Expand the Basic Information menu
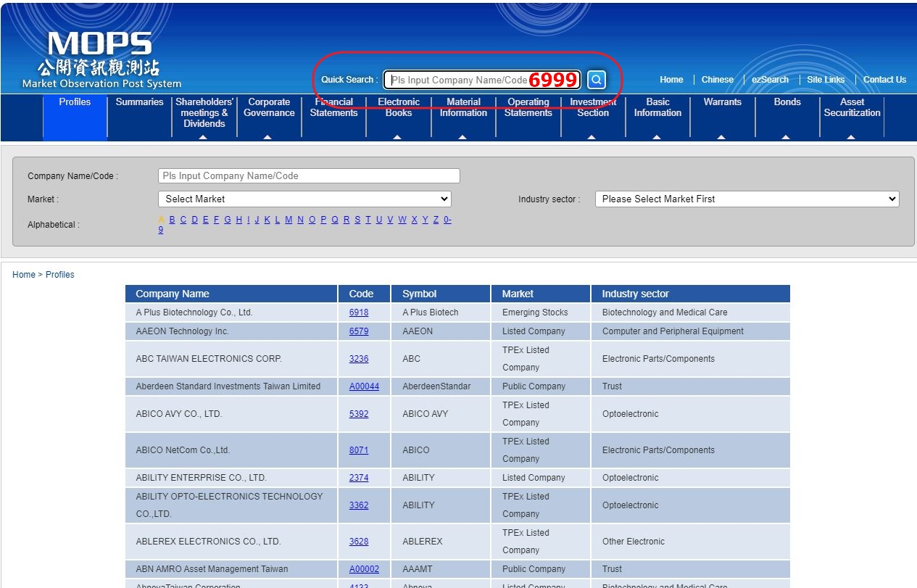Image resolution: width=917 pixels, height=588 pixels. 657,108
